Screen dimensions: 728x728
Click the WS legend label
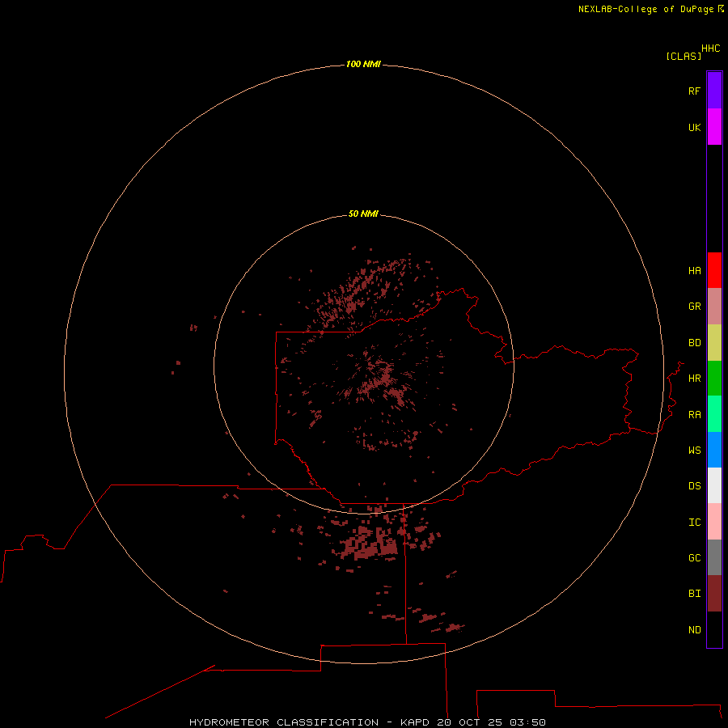(694, 450)
